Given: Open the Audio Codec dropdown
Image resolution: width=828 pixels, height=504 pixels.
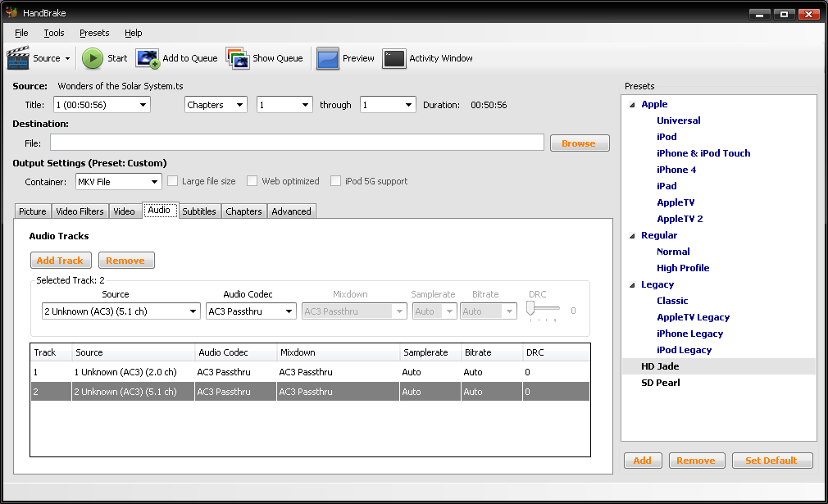Looking at the screenshot, I should 251,311.
